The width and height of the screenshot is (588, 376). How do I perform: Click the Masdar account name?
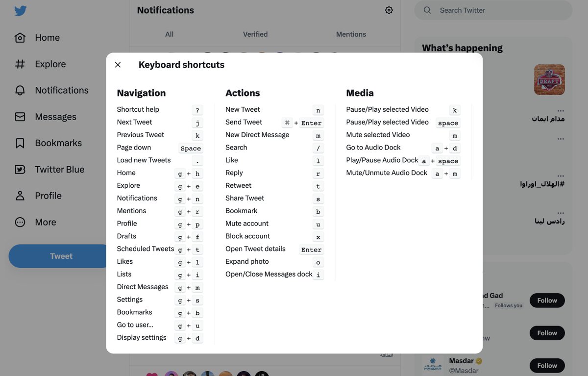pos(462,361)
